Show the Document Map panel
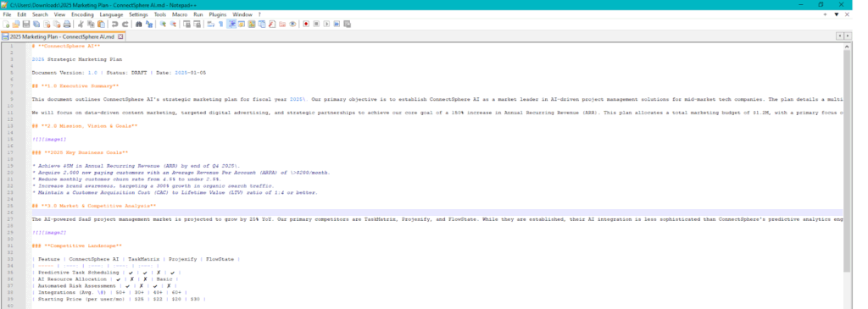Viewport: 868px width, 309px height. (x=252, y=25)
